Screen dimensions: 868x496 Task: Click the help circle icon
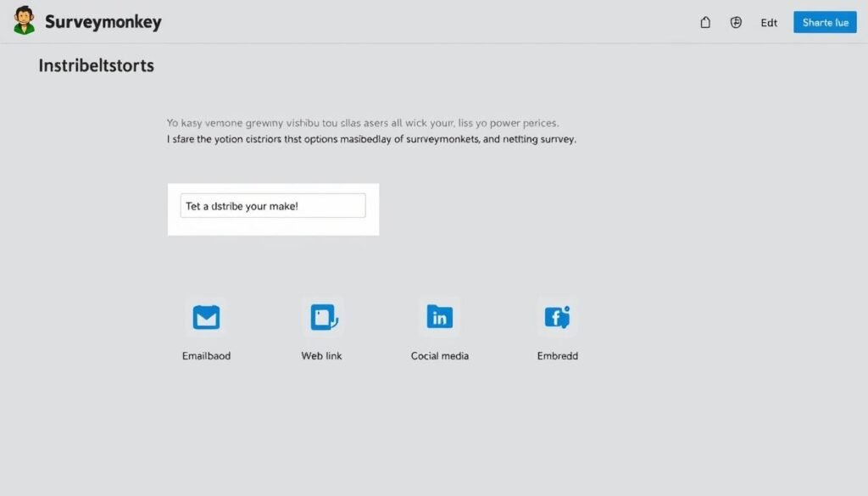point(735,23)
